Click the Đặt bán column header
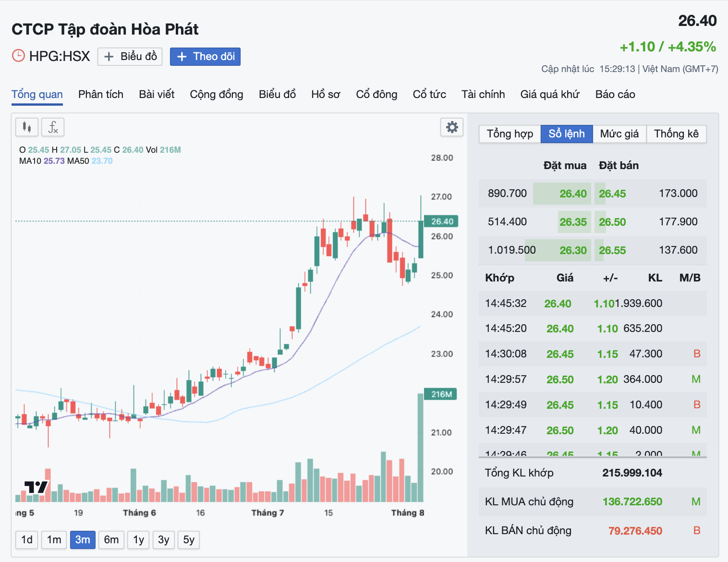Image resolution: width=728 pixels, height=562 pixels. click(619, 166)
